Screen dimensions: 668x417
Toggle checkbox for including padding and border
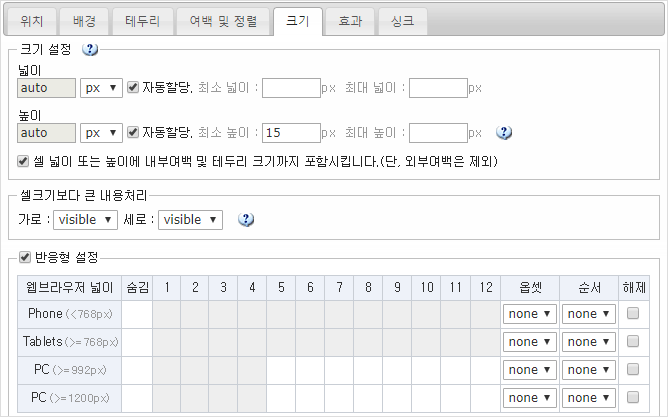[25, 160]
